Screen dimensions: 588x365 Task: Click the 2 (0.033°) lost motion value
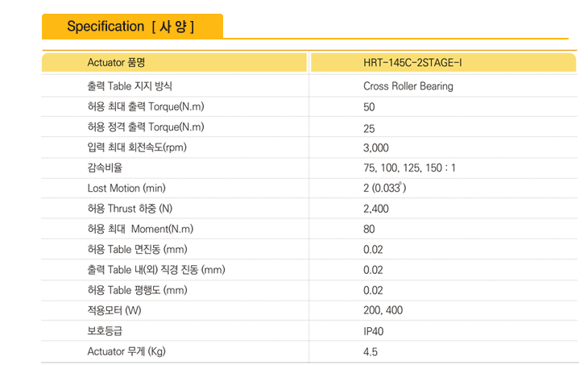click(x=385, y=189)
